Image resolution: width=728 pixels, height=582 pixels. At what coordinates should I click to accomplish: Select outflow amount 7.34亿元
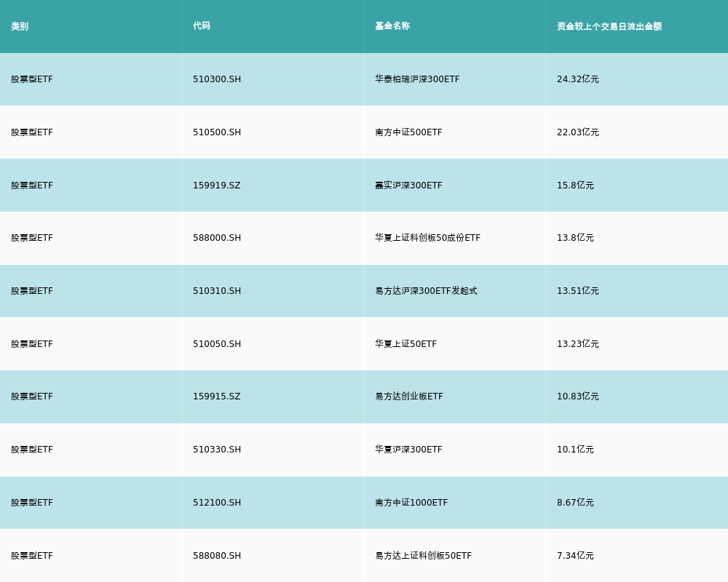point(575,556)
